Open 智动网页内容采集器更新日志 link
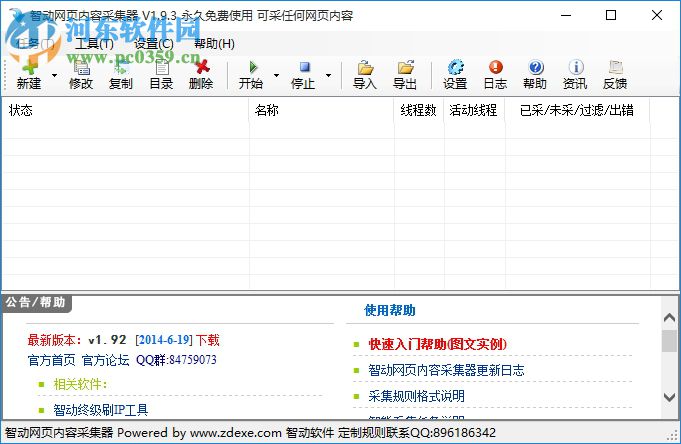The height and width of the screenshot is (444, 681). point(446,370)
